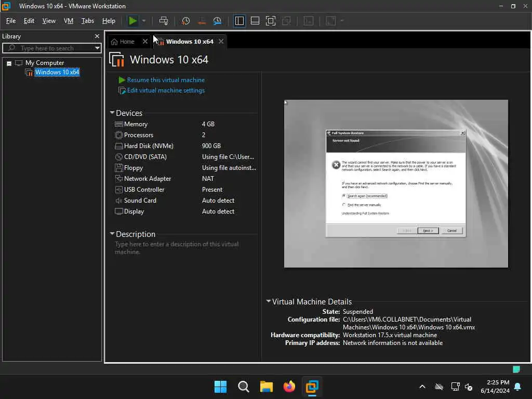Collapse the Virtual Machine Details section

(269, 301)
